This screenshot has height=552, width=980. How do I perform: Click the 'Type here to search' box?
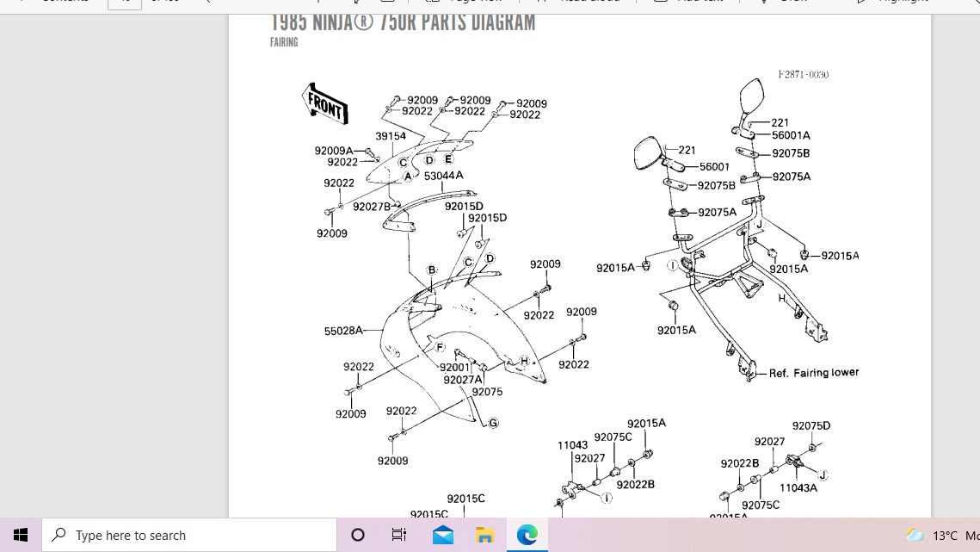(x=189, y=535)
